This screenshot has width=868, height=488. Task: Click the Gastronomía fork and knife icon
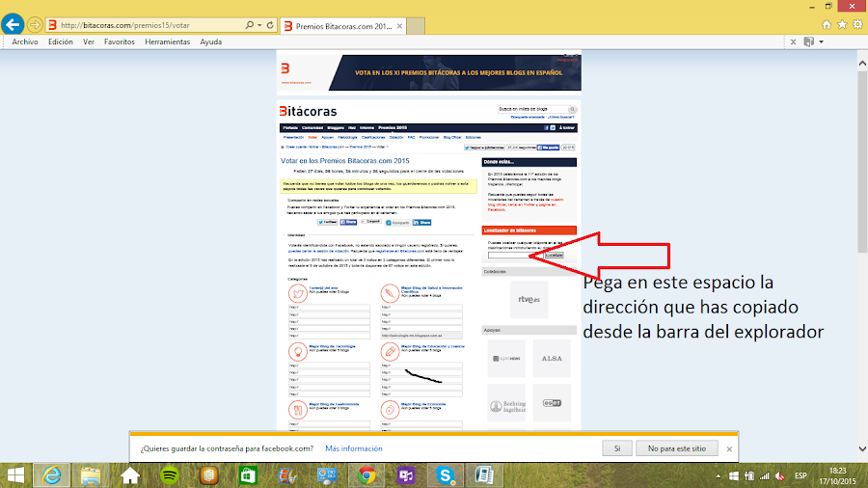(298, 410)
